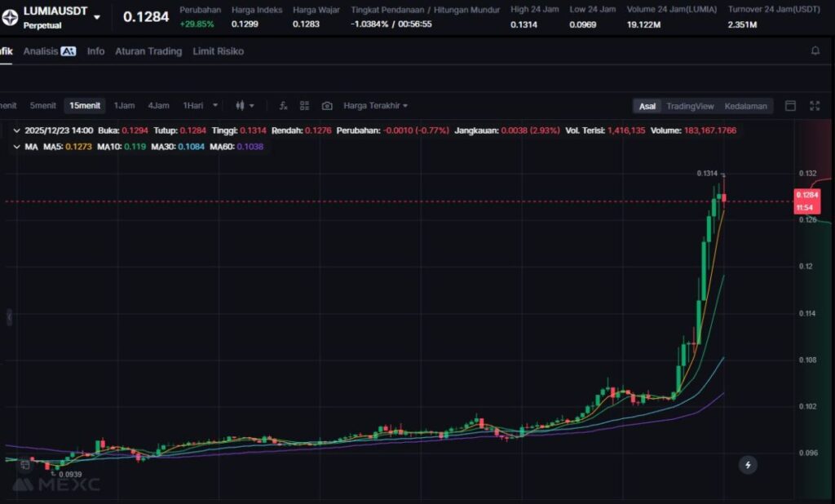Switch to the Aturan Trading tab
835x504 pixels.
pos(148,51)
